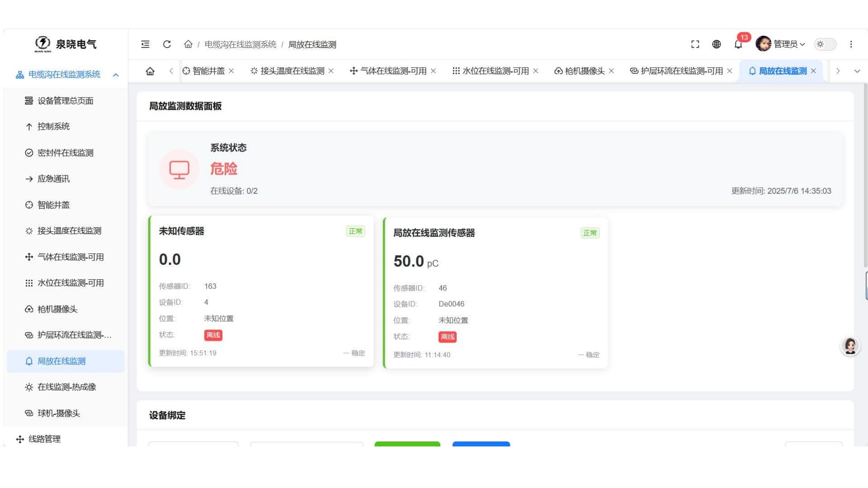Expand the tab list dropdown arrow
This screenshot has width=868, height=488.
pos(857,71)
